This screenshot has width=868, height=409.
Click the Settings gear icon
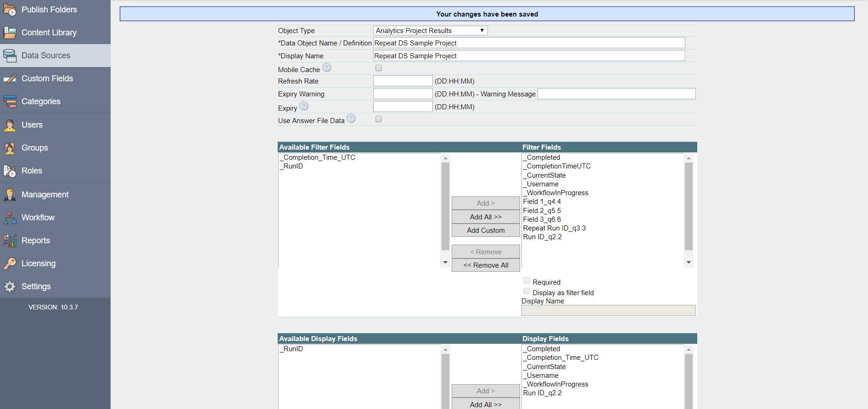click(x=10, y=286)
